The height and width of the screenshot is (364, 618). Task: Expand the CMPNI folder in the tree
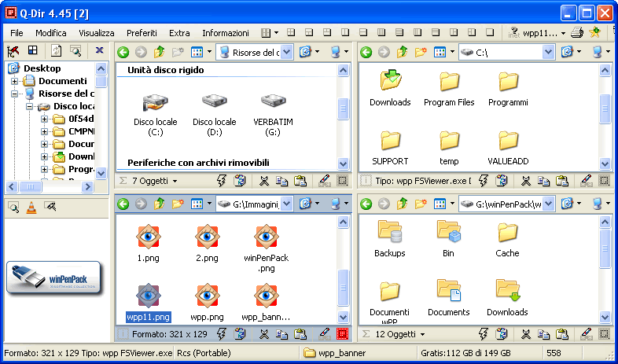pyautogui.click(x=44, y=131)
